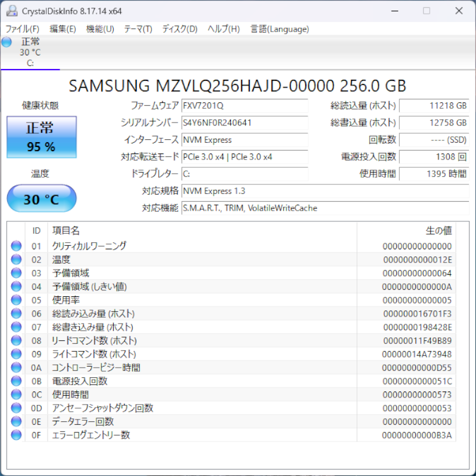Open the ディスク(D) menu
The width and height of the screenshot is (476, 476).
(x=180, y=29)
